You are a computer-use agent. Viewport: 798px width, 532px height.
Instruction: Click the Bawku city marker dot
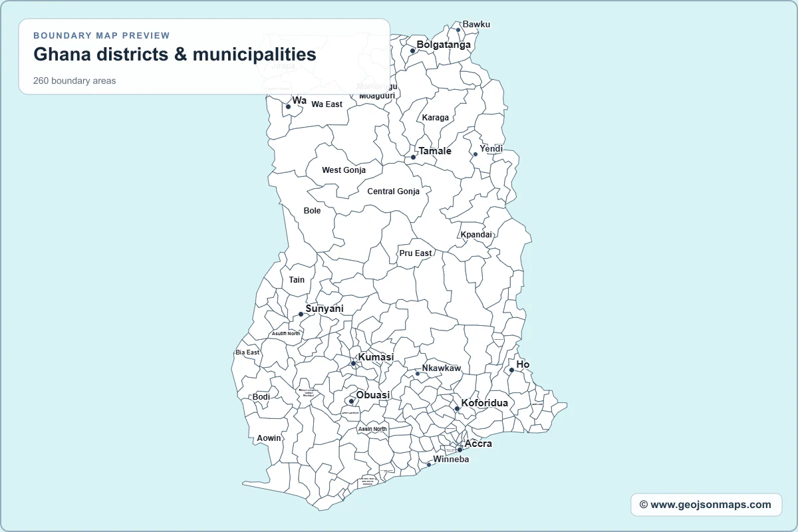click(x=458, y=30)
